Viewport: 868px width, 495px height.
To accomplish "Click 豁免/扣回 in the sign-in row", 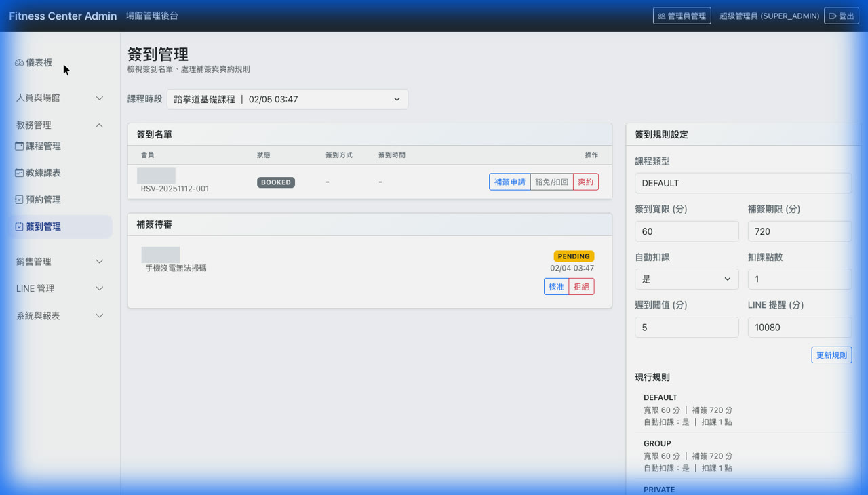I will (552, 182).
